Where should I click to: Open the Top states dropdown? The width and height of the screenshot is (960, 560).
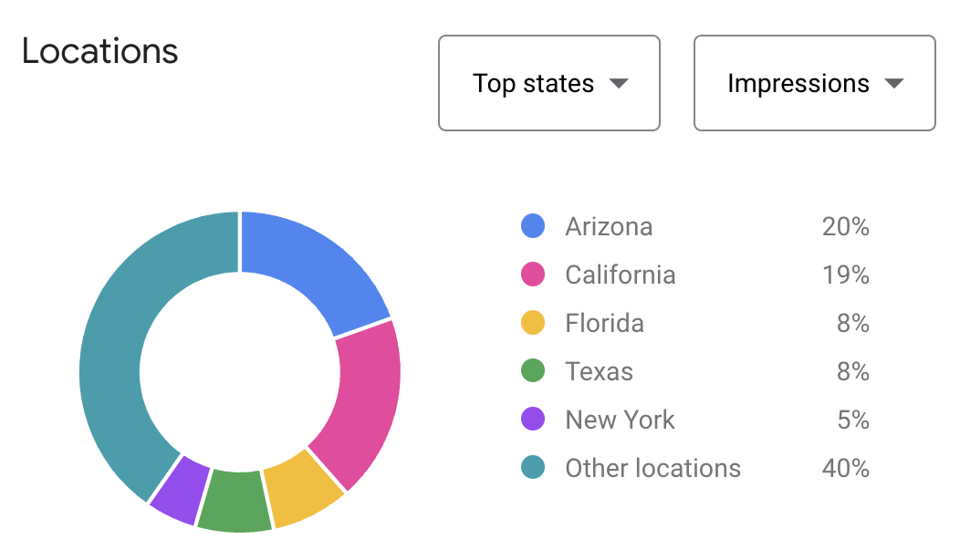tap(548, 83)
